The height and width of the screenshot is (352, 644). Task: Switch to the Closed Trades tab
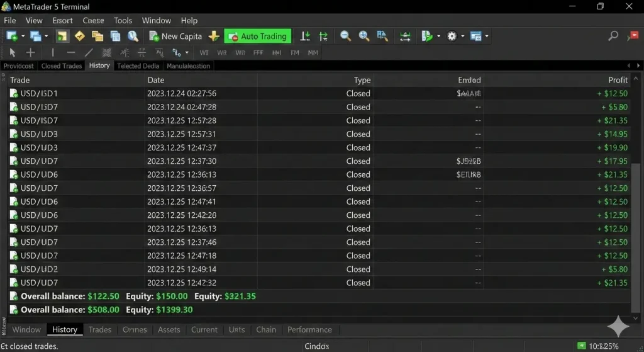(62, 65)
